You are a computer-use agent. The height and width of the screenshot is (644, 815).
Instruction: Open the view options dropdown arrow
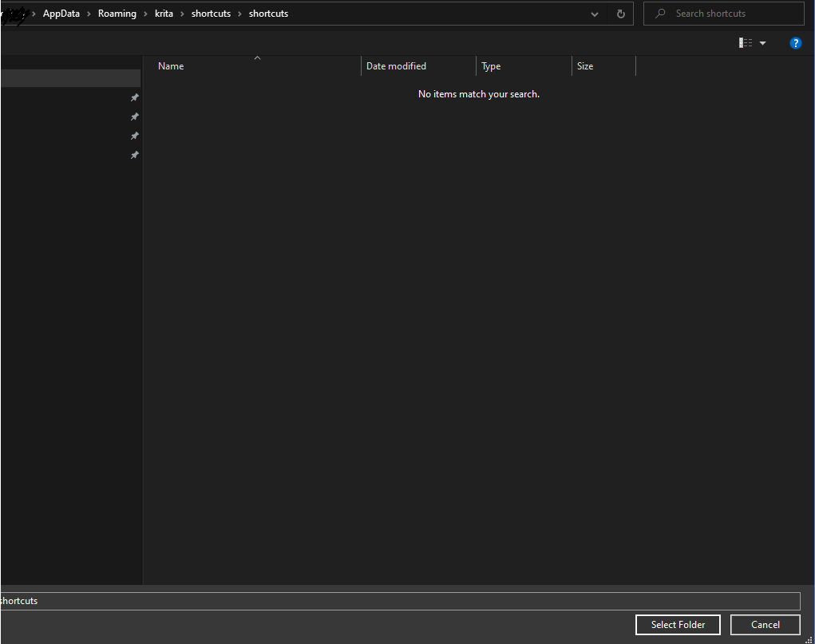click(x=762, y=43)
